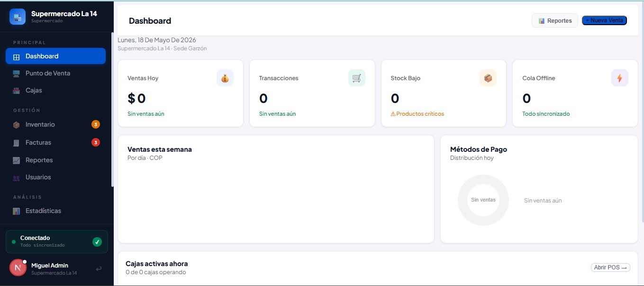Click the Punto de Venta monitor icon

pyautogui.click(x=16, y=74)
